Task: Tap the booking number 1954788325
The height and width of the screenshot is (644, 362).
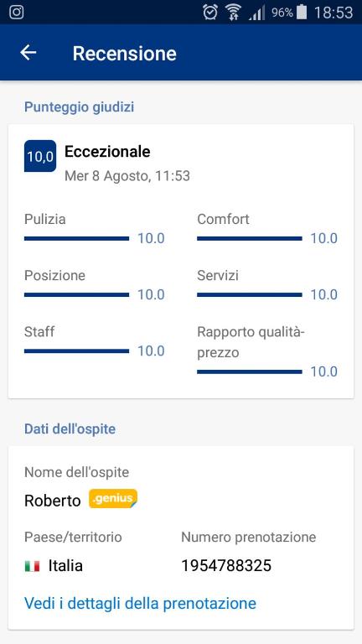Action: [x=226, y=566]
